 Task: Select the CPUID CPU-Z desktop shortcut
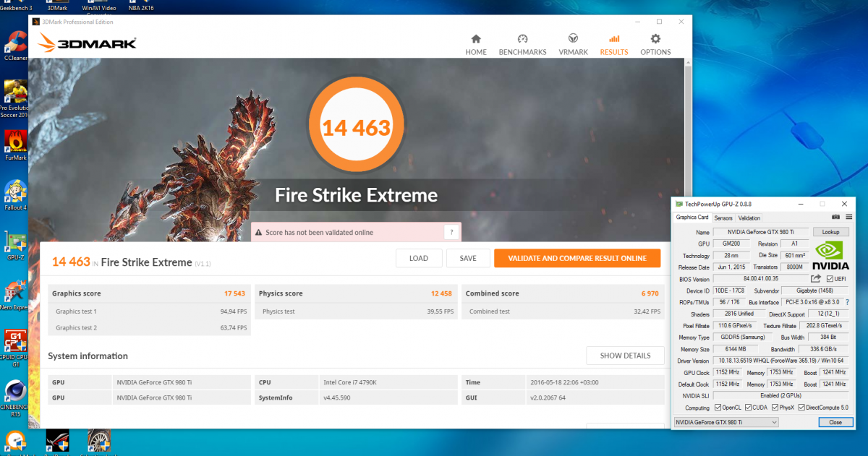(14, 348)
